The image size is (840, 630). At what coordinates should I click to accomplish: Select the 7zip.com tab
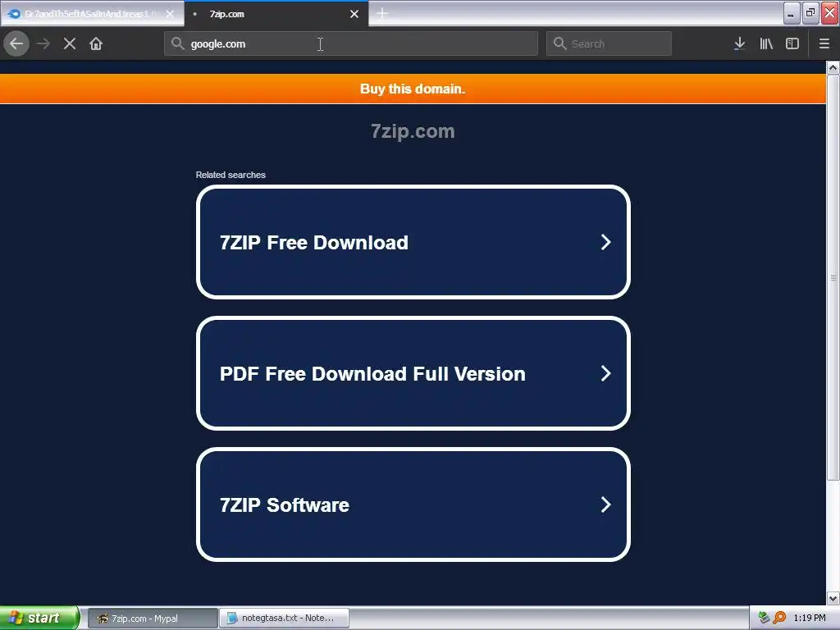[276, 14]
